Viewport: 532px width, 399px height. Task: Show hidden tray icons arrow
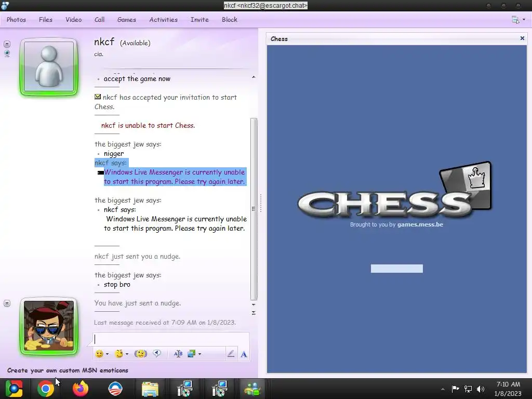[x=443, y=389]
